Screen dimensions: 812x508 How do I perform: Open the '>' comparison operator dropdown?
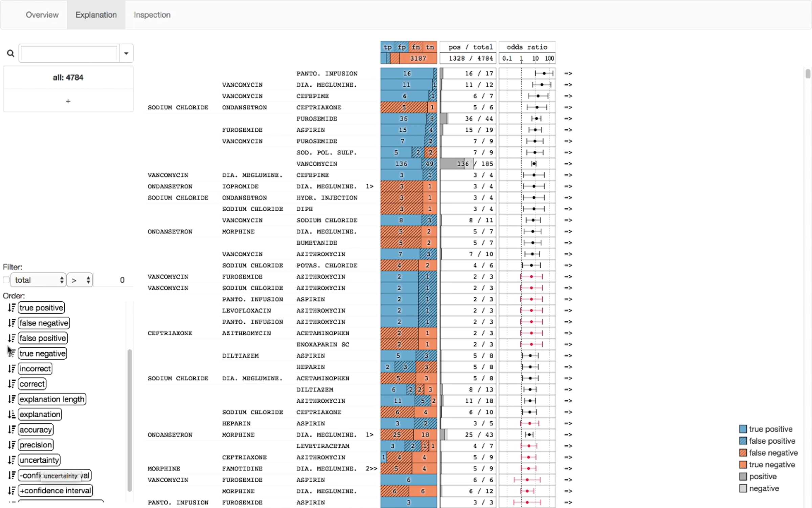tap(80, 280)
